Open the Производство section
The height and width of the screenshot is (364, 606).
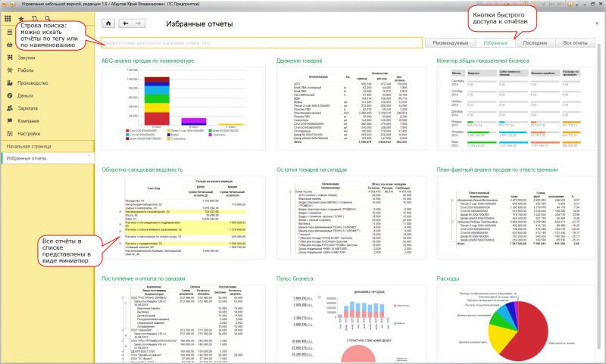coord(33,82)
